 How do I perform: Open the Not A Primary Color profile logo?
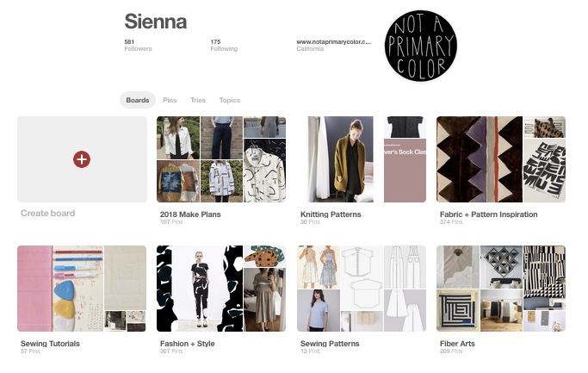tap(421, 46)
